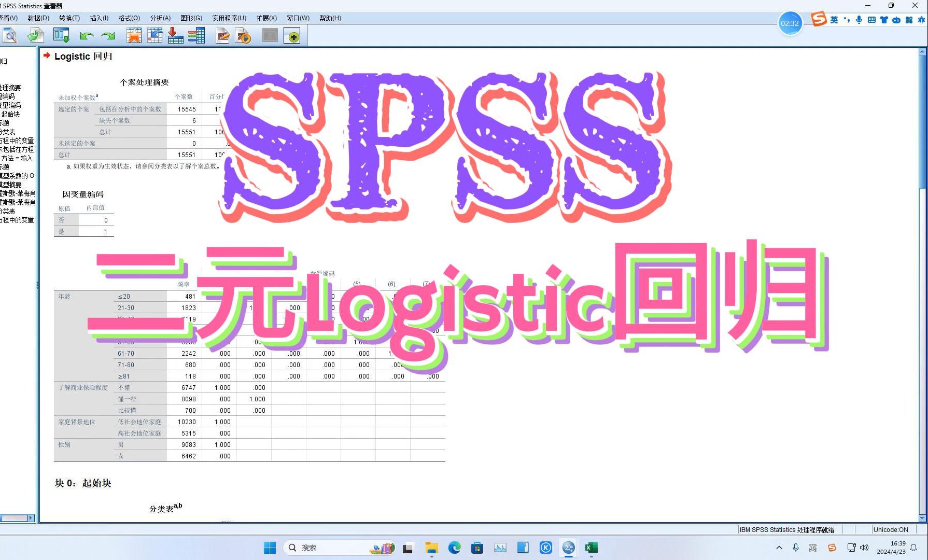The image size is (928, 560).
Task: Open the notification bell in taskbar
Action: pyautogui.click(x=913, y=548)
